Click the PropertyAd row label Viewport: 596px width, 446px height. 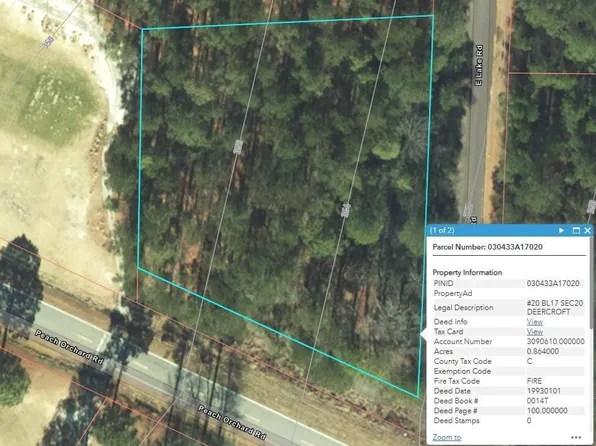tap(453, 294)
